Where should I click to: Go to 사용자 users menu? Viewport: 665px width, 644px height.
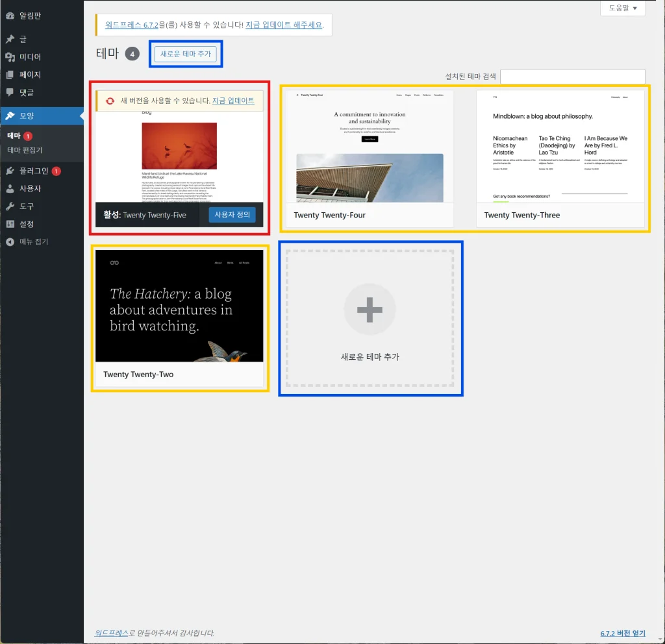click(x=42, y=189)
